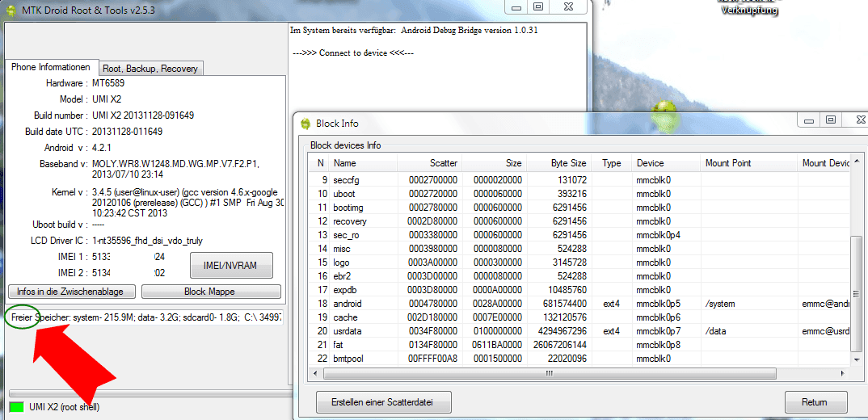Select the recovery row
This screenshot has width=868, height=420.
coord(579,221)
